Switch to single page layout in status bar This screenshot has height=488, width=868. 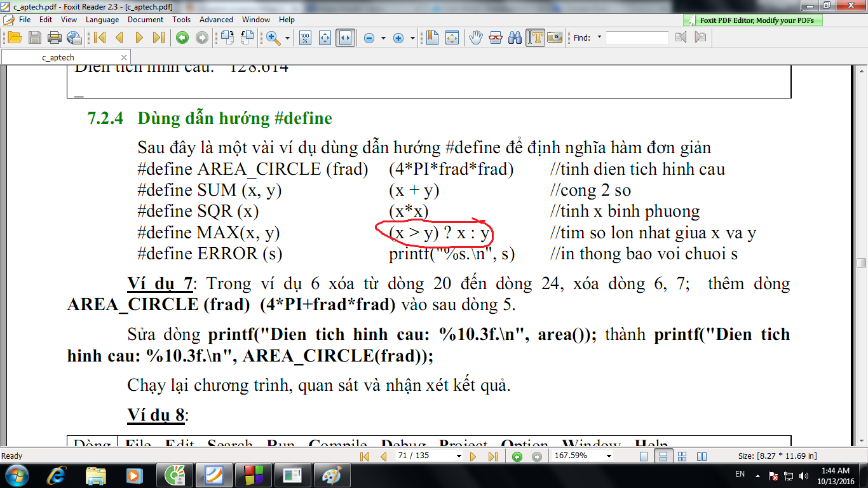coord(644,456)
